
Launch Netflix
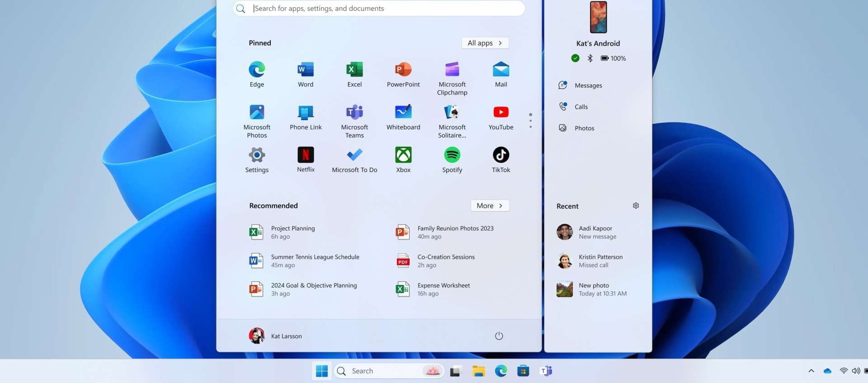[x=306, y=160]
